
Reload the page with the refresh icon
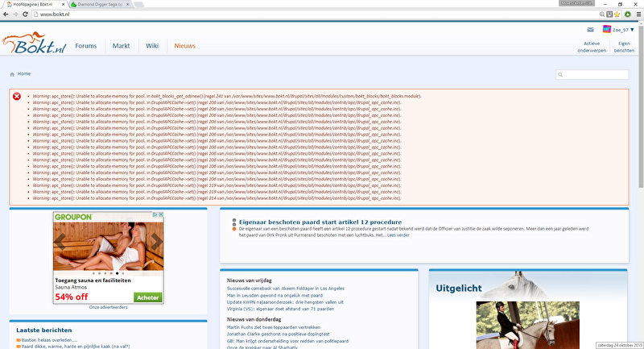pos(25,14)
